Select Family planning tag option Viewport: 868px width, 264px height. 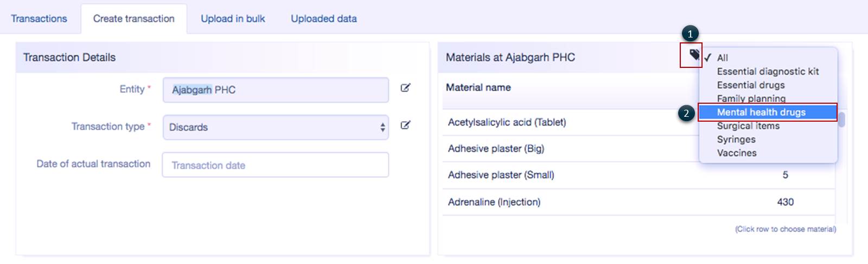[x=751, y=98]
